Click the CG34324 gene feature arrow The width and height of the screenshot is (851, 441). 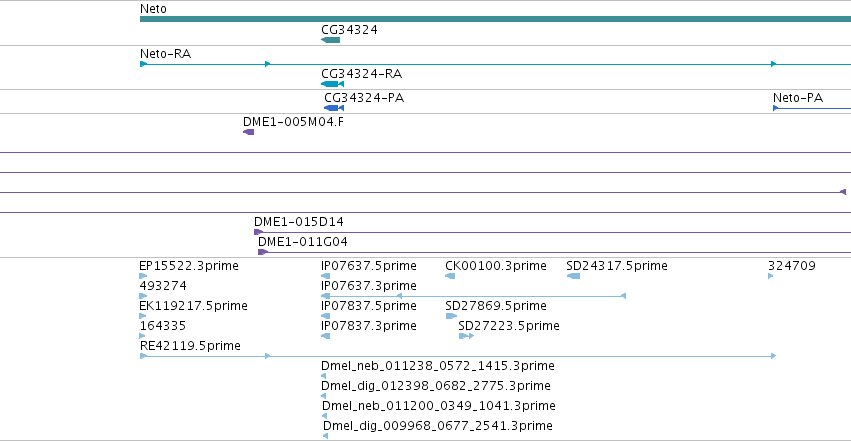[331, 40]
